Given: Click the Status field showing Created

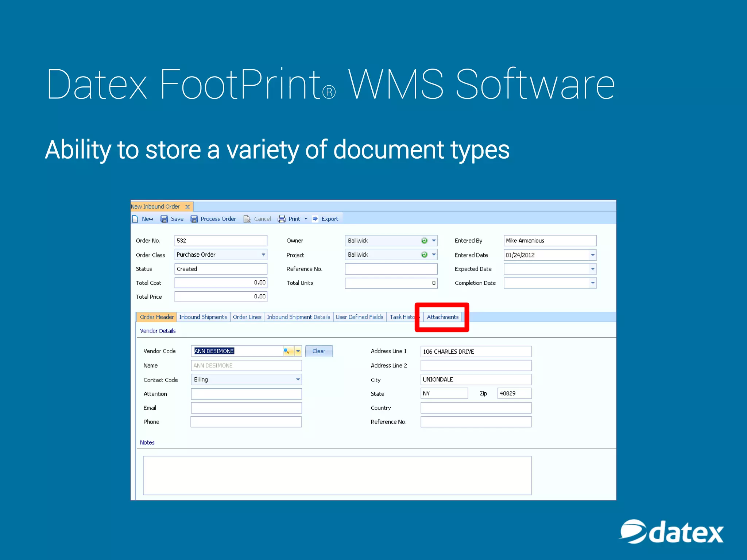Looking at the screenshot, I should (221, 269).
